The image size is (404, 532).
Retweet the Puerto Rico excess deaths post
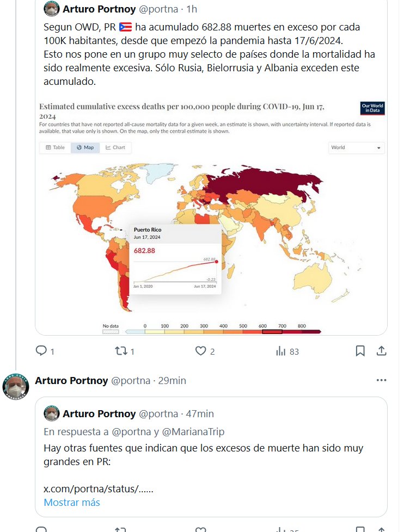click(121, 351)
